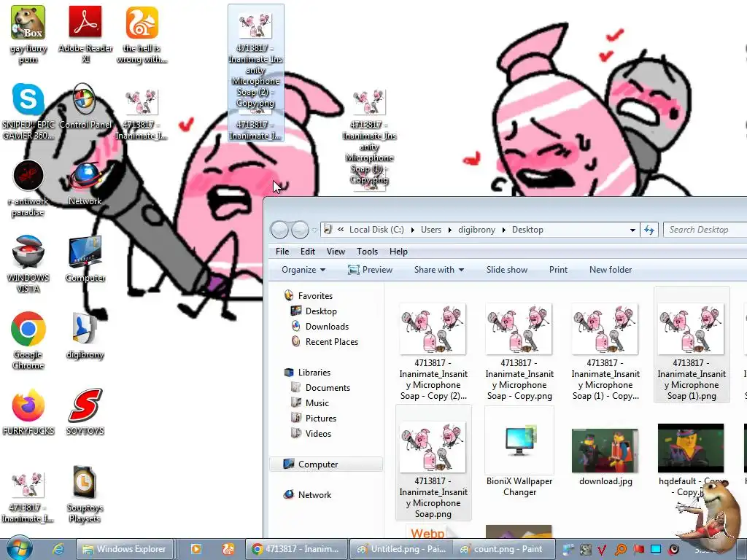Click the Refresh button beside address bar
The image size is (747, 560).
pos(649,230)
